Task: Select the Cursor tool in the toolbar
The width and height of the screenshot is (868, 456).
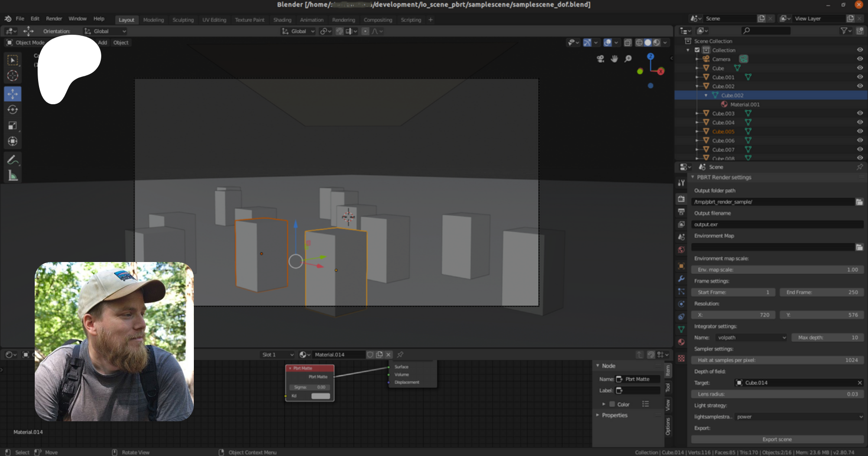Action: (13, 76)
